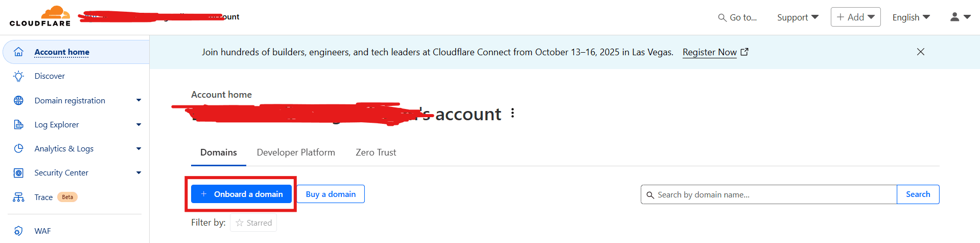Open the account three-dot options menu

point(512,114)
